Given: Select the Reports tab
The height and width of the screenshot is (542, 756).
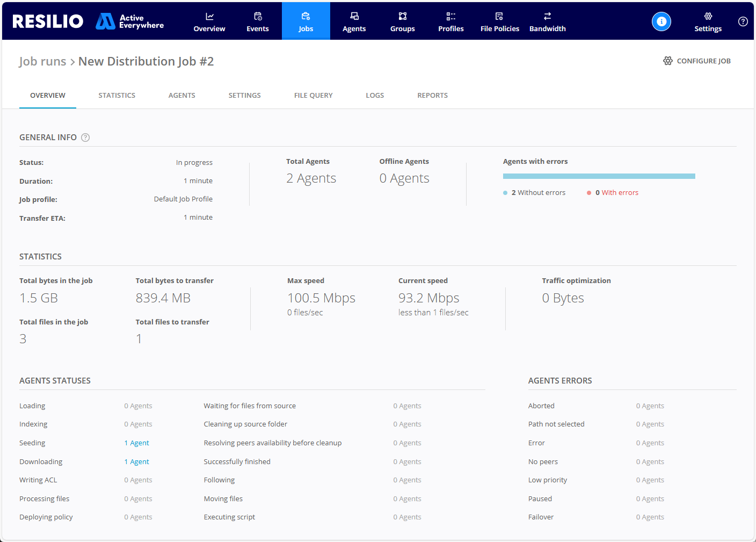Looking at the screenshot, I should coord(432,95).
